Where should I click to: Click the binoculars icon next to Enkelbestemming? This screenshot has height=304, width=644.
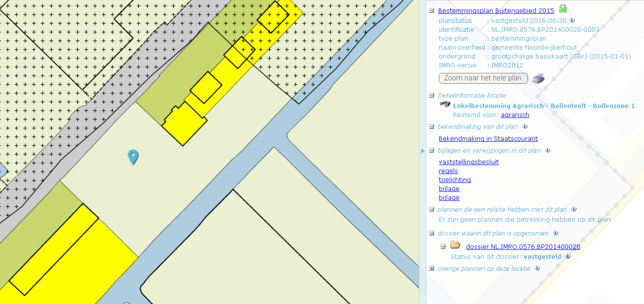point(445,105)
